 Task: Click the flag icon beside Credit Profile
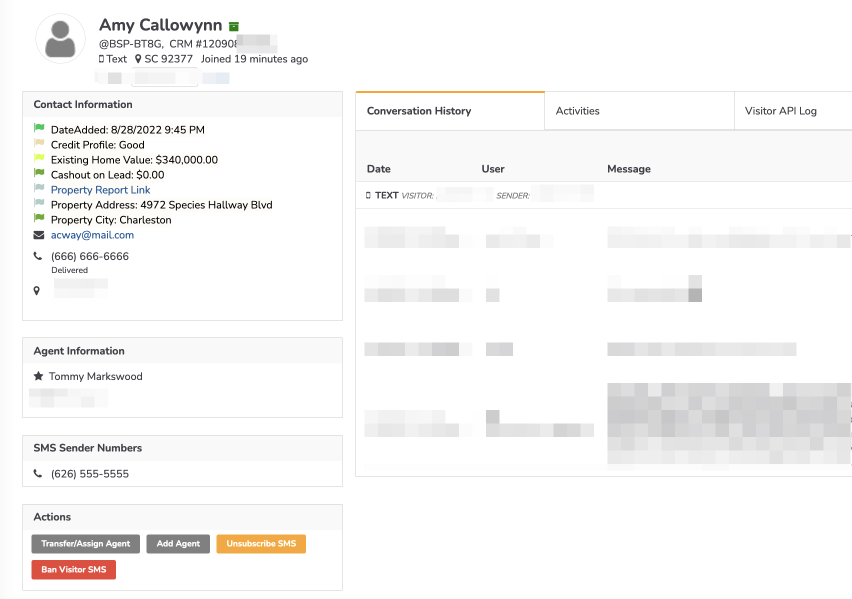(x=39, y=144)
